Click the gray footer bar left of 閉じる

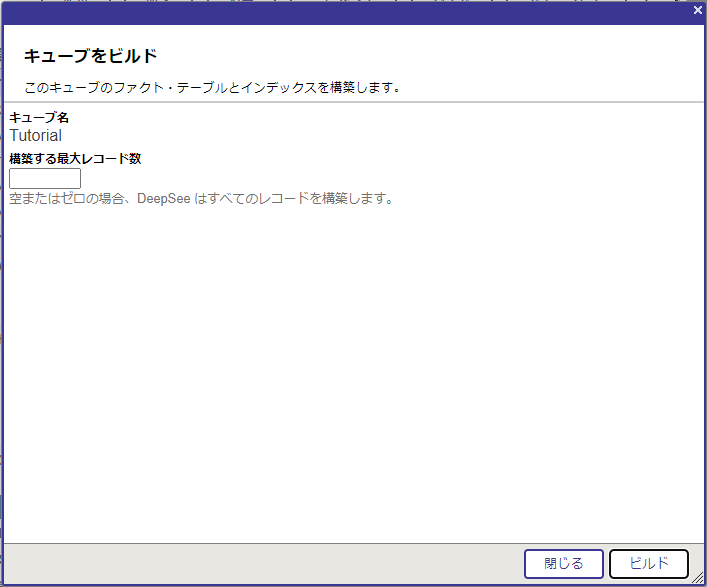[260, 563]
